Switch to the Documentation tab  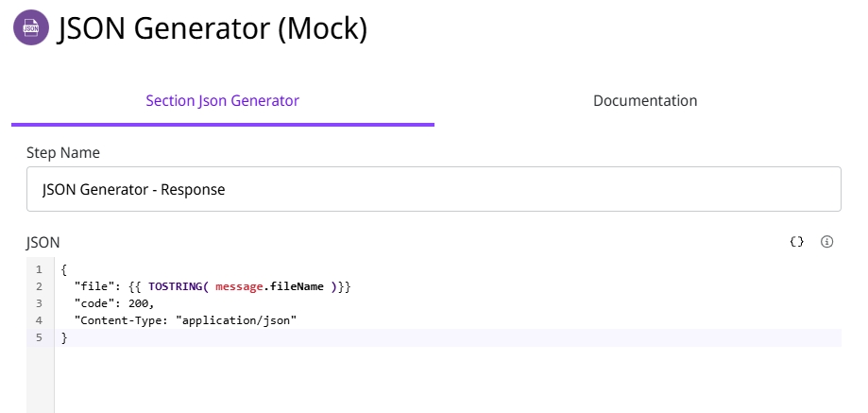(x=645, y=100)
